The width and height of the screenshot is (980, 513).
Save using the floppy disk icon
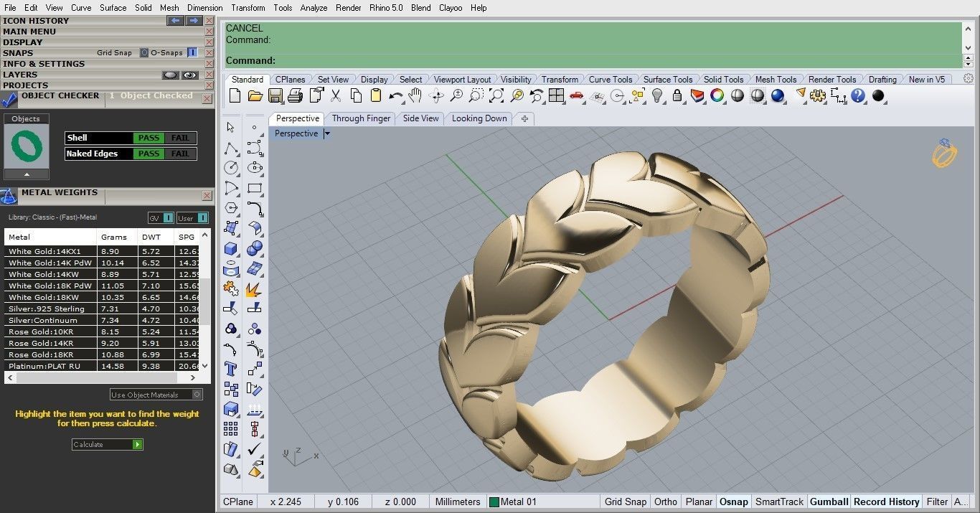coord(275,95)
